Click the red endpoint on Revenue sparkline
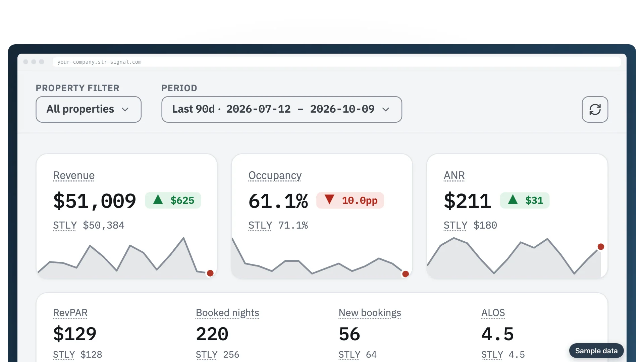Viewport: 644px width, 362px height. pos(210,273)
